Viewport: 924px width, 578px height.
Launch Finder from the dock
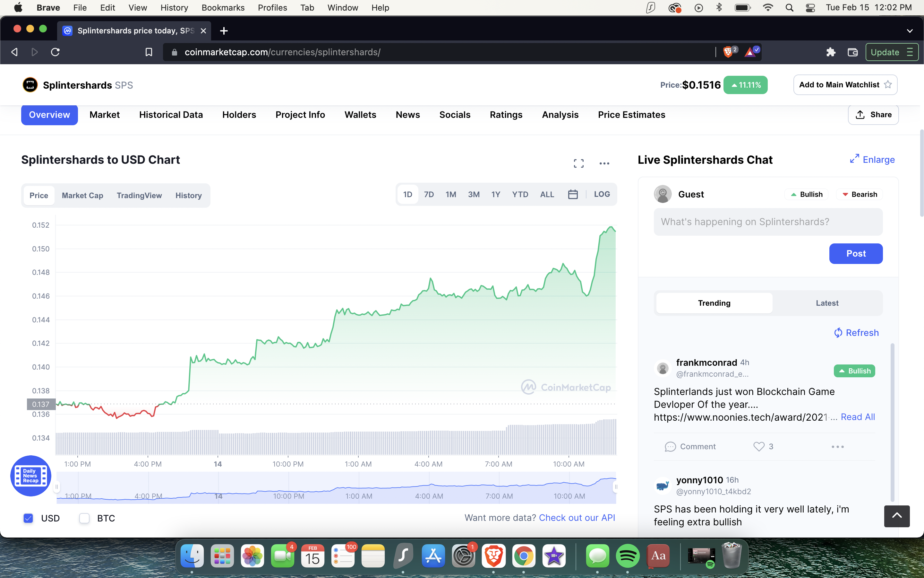pos(192,556)
